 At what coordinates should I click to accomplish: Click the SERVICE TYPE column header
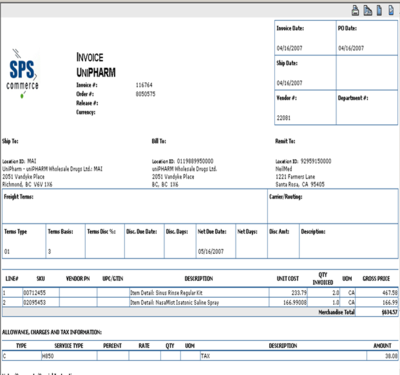coord(69,346)
